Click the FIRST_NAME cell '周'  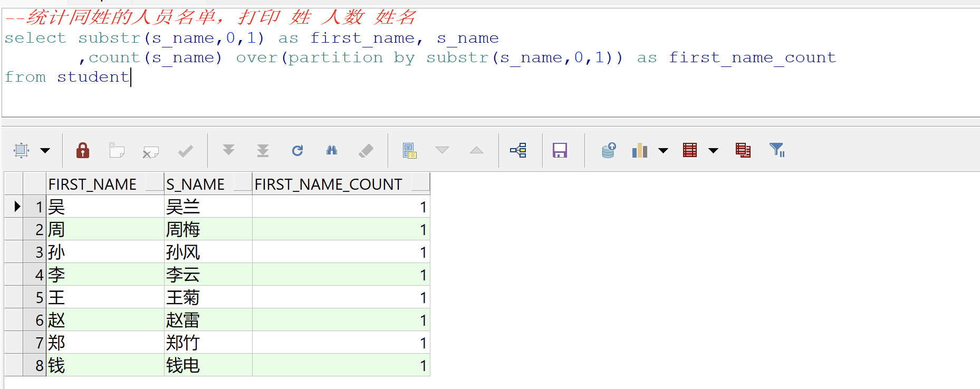pyautogui.click(x=105, y=229)
